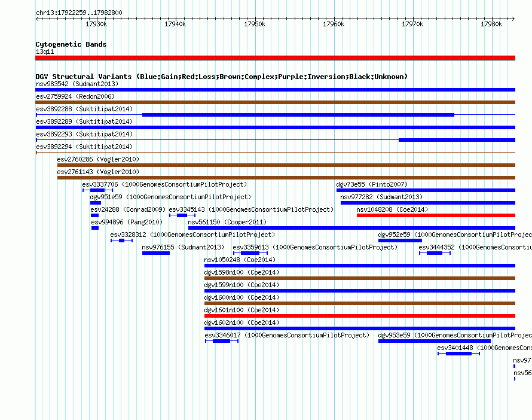Select the esv3892293 (Suktitipat2014) label
Viewport: 532px width, 420px height.
[84, 134]
